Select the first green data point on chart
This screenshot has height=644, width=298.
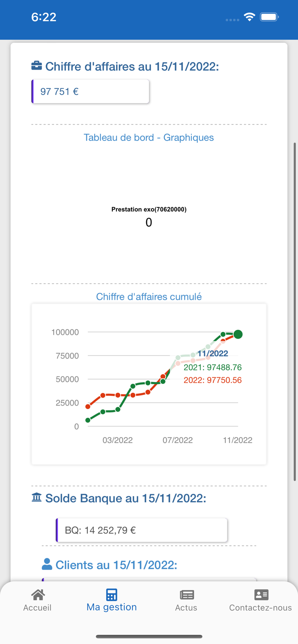coord(88,420)
